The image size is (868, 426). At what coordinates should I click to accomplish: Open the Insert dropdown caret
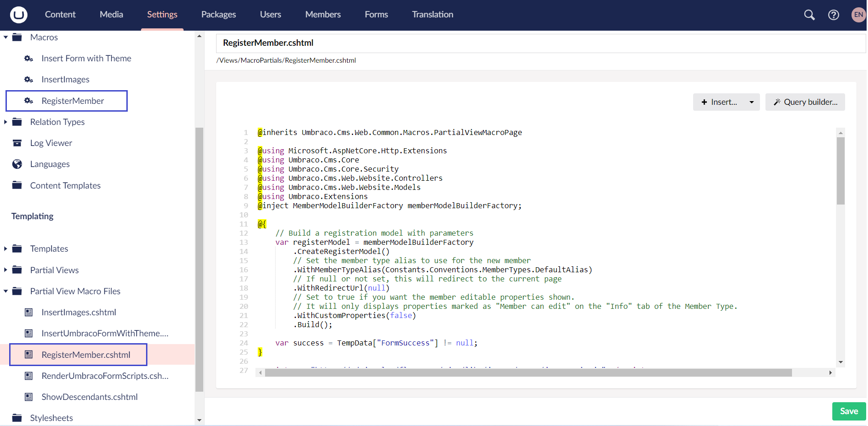pos(751,102)
